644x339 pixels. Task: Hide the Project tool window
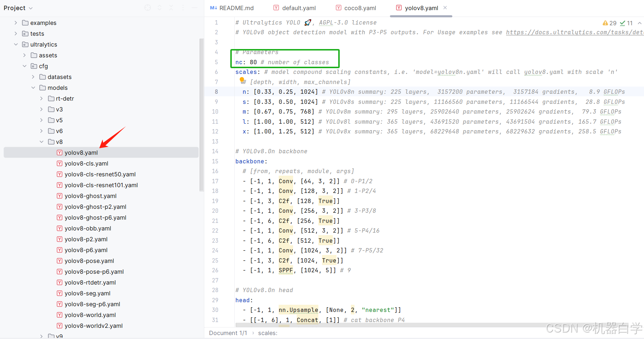tap(195, 8)
